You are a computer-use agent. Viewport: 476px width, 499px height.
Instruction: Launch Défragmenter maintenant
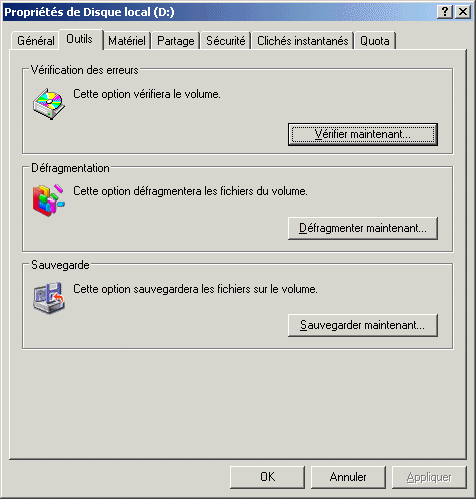pyautogui.click(x=363, y=228)
